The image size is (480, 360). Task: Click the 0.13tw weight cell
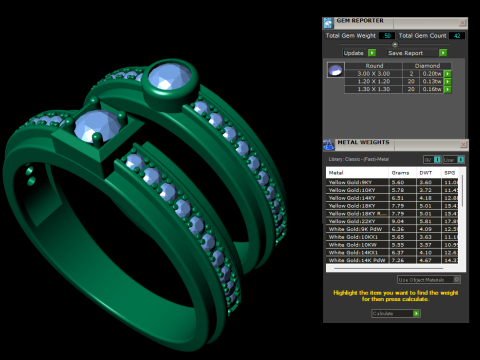[x=432, y=82]
